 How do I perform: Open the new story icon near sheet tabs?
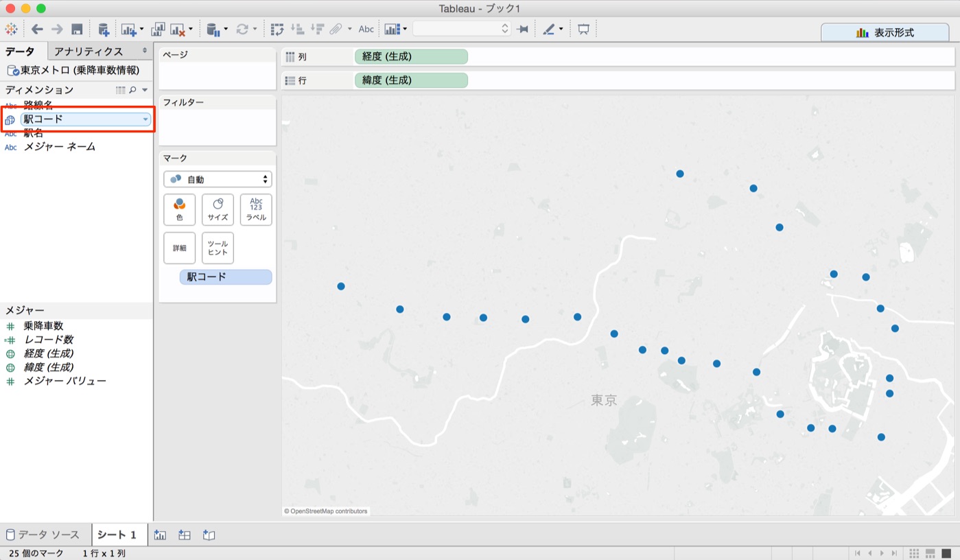(209, 535)
